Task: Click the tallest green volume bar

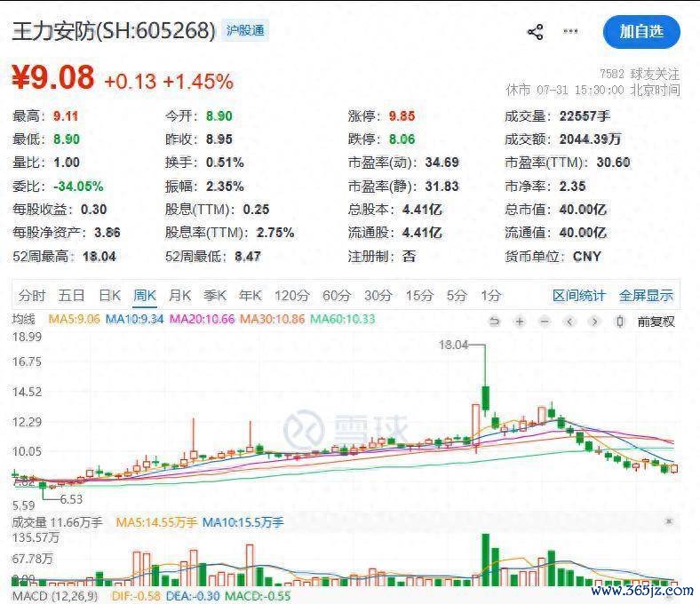Action: (486, 560)
